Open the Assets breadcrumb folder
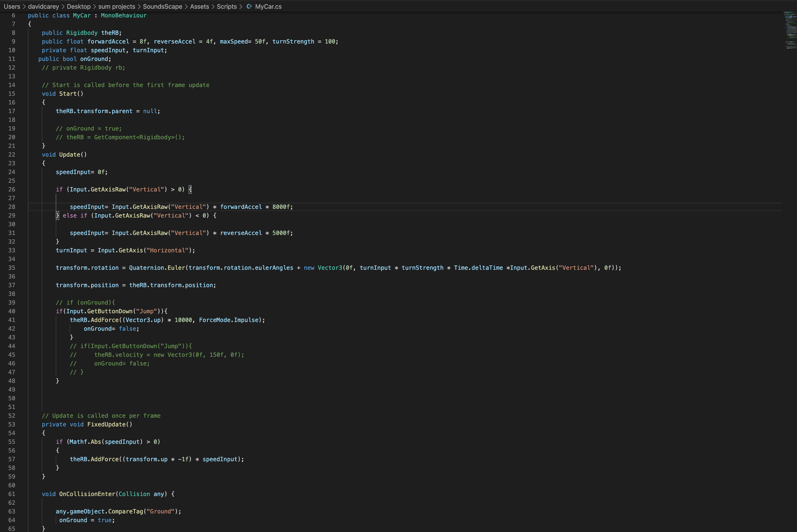The width and height of the screenshot is (797, 532). tap(199, 6)
